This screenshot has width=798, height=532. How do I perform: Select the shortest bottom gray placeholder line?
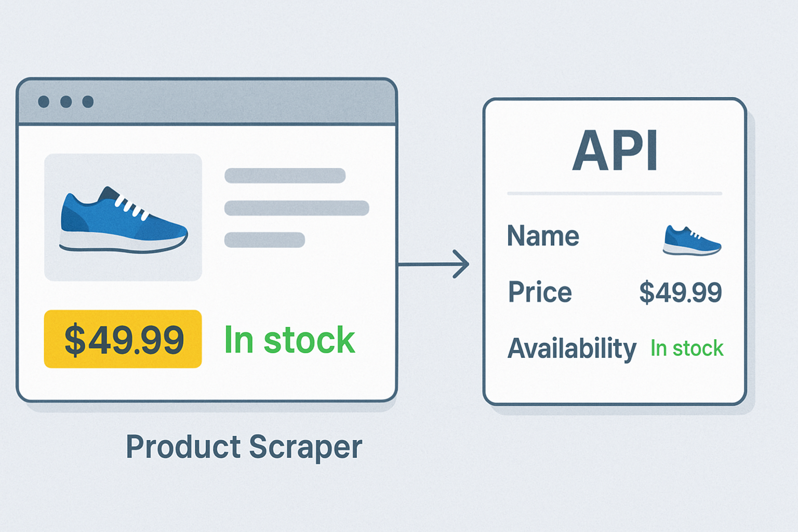pos(264,240)
